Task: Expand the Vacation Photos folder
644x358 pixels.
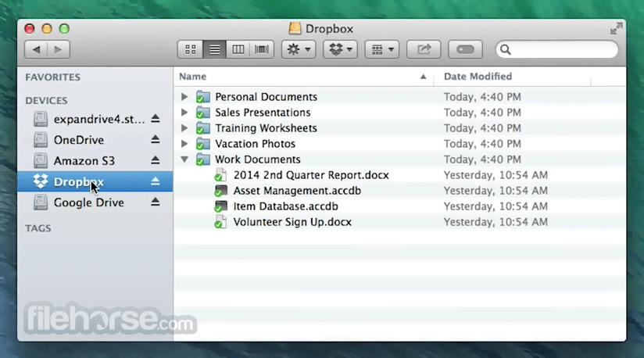Action: coord(184,144)
